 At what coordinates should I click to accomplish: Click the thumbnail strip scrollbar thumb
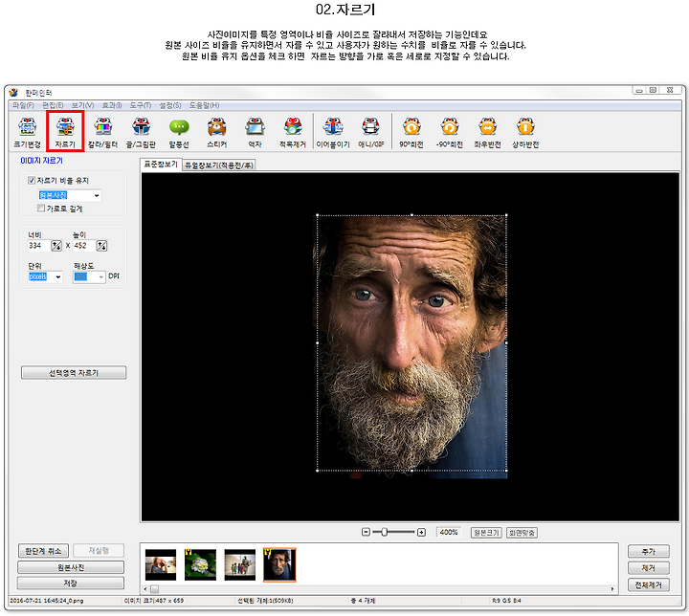[x=155, y=589]
